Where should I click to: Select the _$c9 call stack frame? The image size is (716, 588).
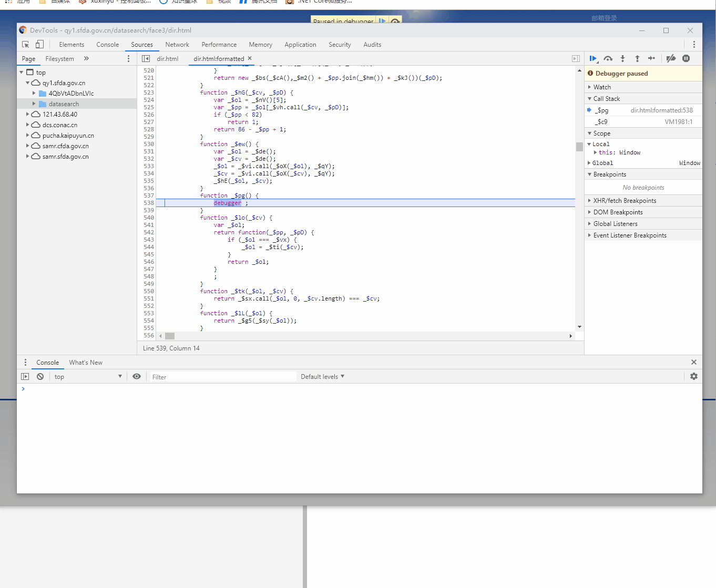click(x=643, y=122)
